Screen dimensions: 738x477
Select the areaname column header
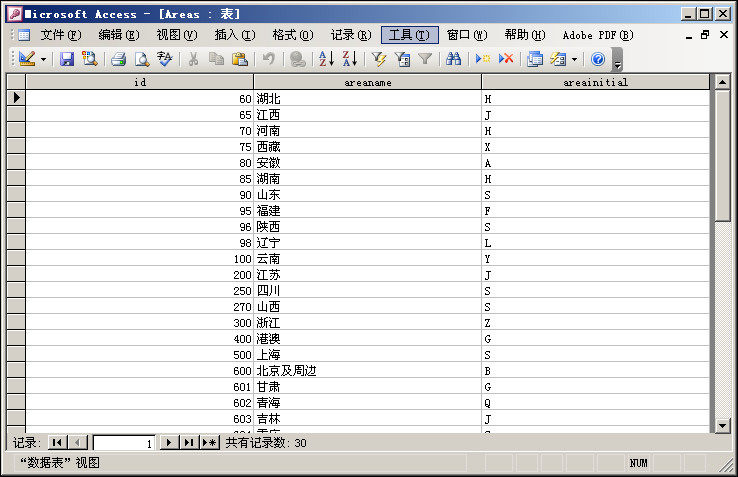[x=368, y=82]
